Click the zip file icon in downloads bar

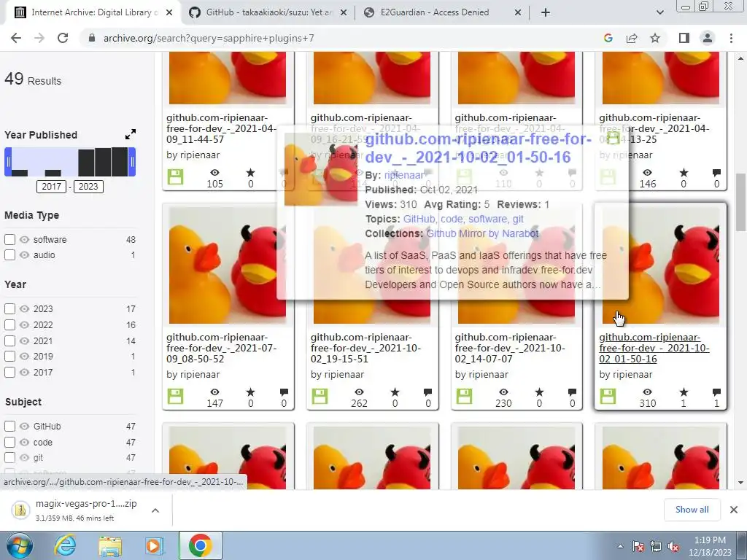pyautogui.click(x=20, y=510)
